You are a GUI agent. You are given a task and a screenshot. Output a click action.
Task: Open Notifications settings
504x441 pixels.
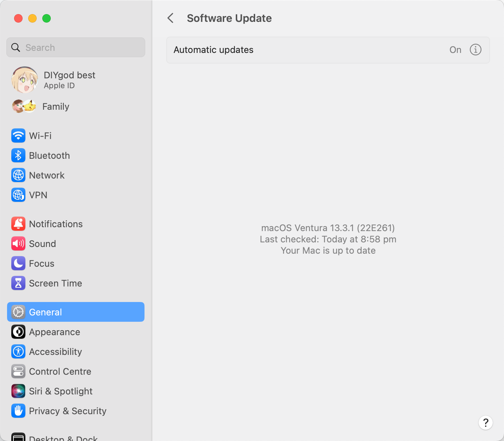point(56,224)
